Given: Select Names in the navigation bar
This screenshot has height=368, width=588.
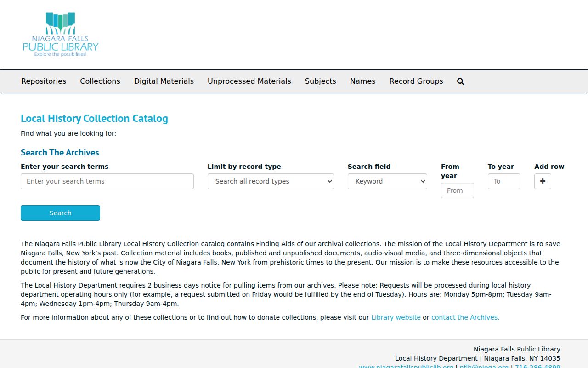Looking at the screenshot, I should 363,81.
